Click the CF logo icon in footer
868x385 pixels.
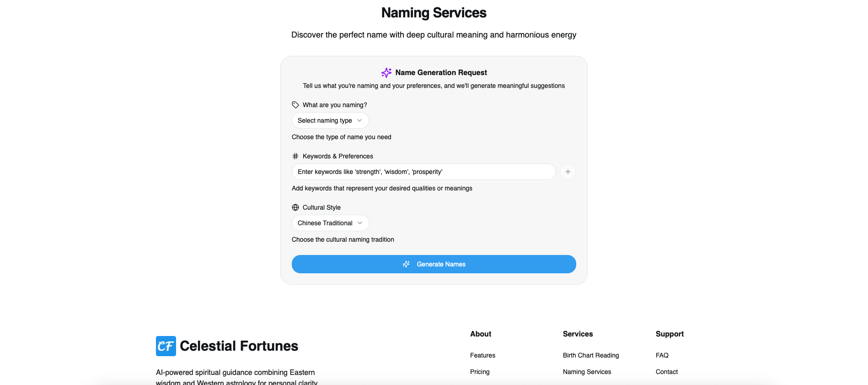tap(166, 346)
